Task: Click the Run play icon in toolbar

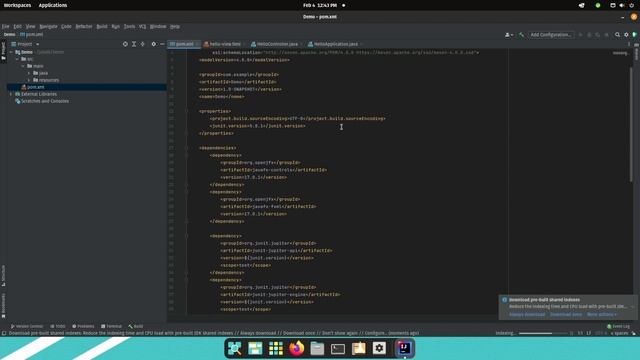Action: [580, 35]
